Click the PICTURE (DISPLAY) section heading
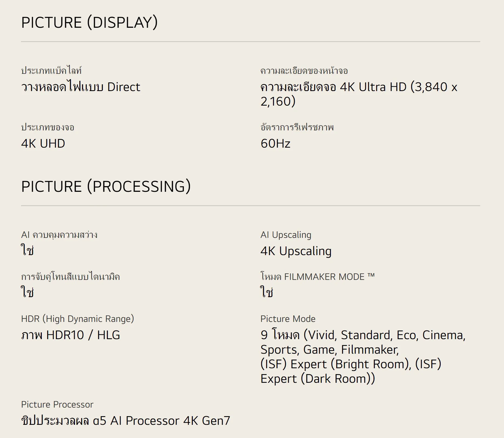The width and height of the screenshot is (504, 438). pos(89,22)
